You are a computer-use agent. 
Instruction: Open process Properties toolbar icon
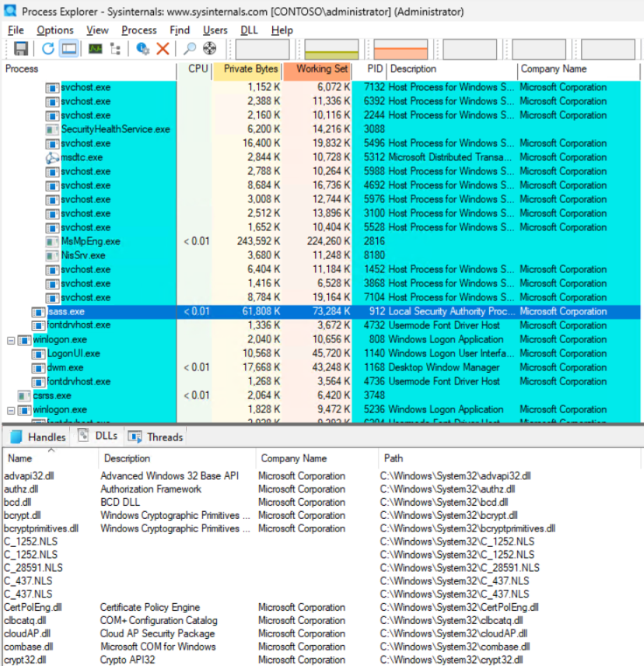[142, 48]
